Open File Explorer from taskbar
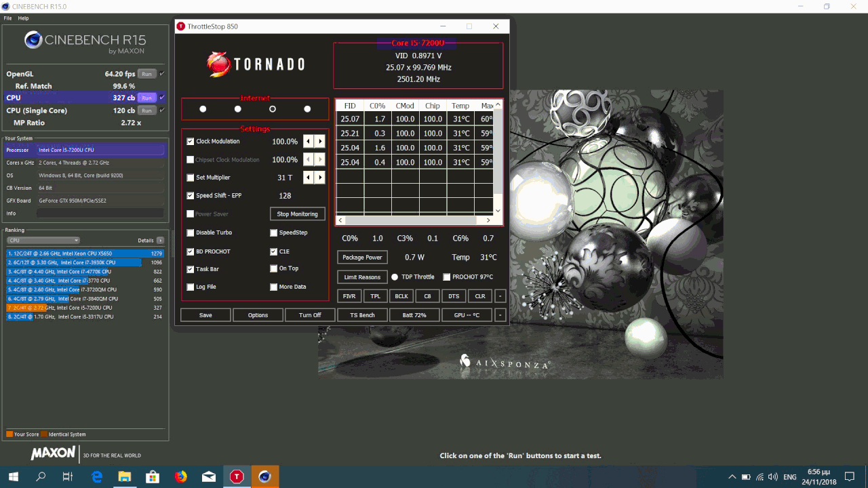868x488 pixels. [125, 476]
